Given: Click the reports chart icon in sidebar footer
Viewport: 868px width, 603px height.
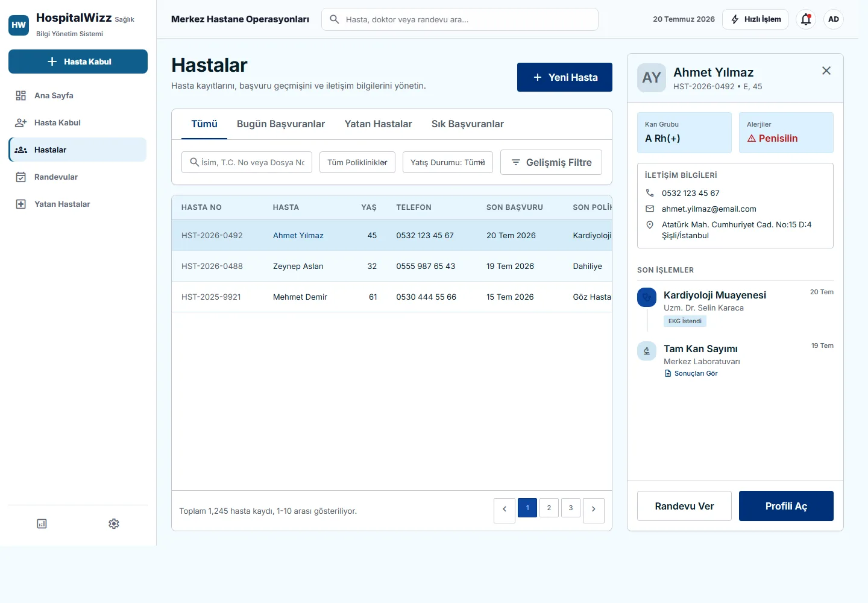Looking at the screenshot, I should [x=42, y=523].
